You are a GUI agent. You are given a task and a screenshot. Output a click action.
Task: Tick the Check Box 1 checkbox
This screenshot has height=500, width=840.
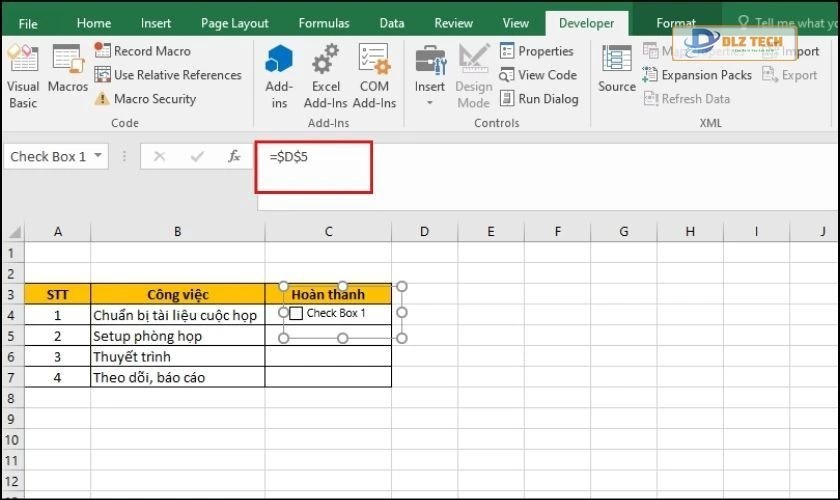point(296,313)
